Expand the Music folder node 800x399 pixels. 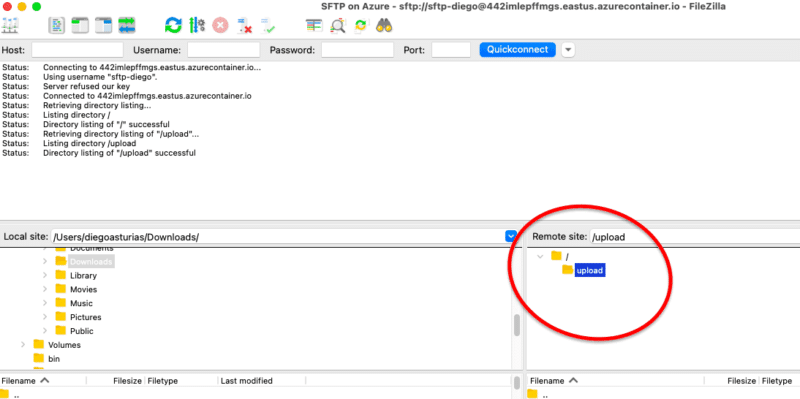45,303
